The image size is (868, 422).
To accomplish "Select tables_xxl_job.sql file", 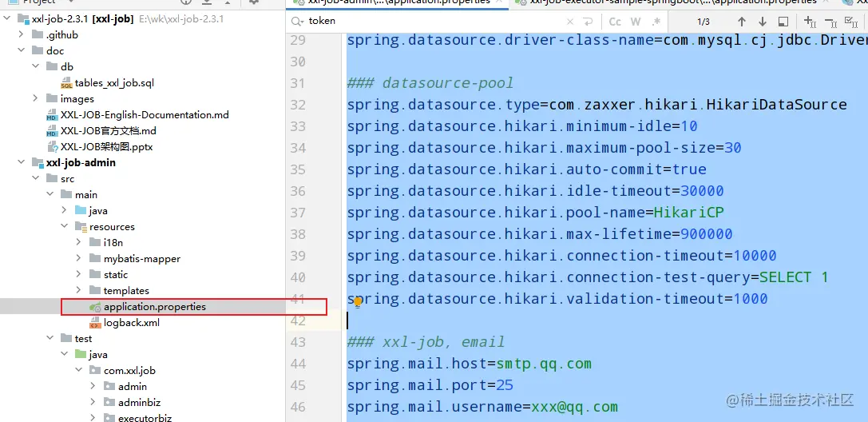I will click(114, 83).
